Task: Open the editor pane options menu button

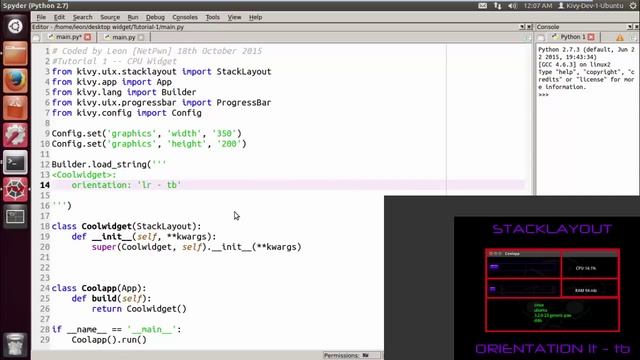Action: tap(529, 38)
